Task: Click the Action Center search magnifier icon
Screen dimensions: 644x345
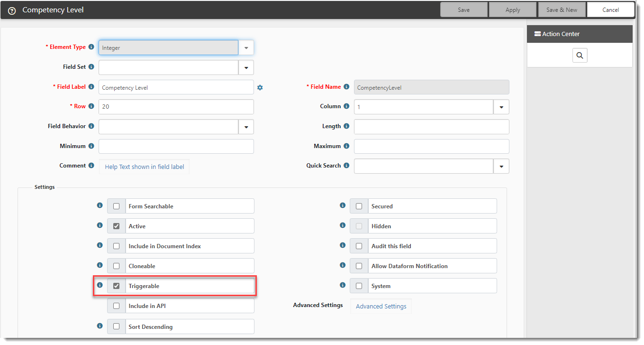Action: click(x=580, y=56)
